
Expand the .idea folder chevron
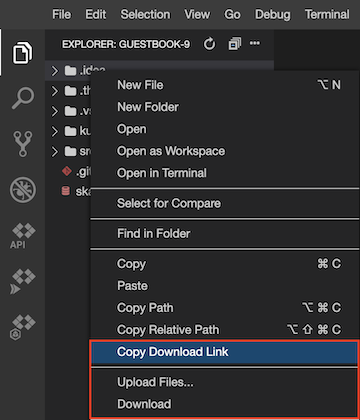[x=54, y=71]
